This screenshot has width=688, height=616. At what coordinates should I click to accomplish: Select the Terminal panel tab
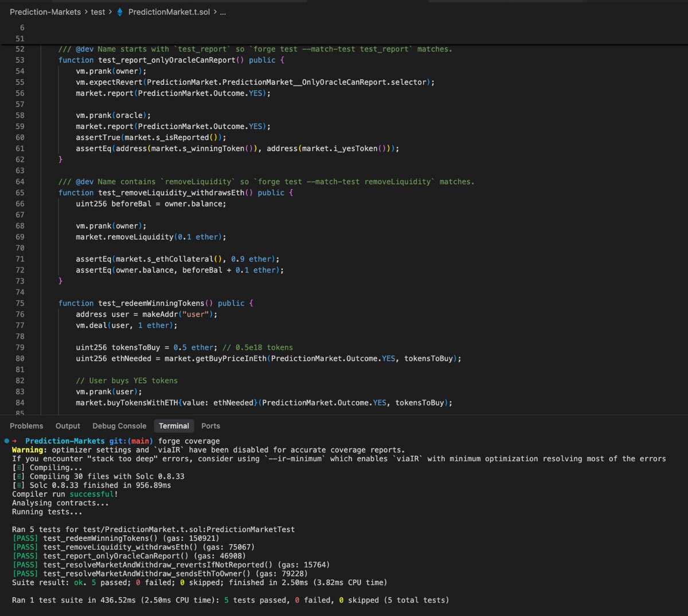(x=174, y=426)
